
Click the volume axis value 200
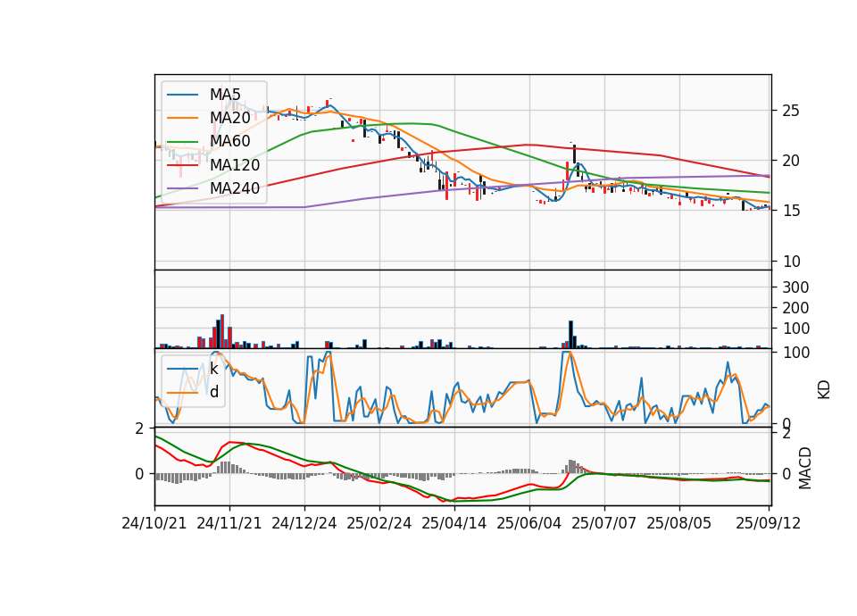(795, 308)
